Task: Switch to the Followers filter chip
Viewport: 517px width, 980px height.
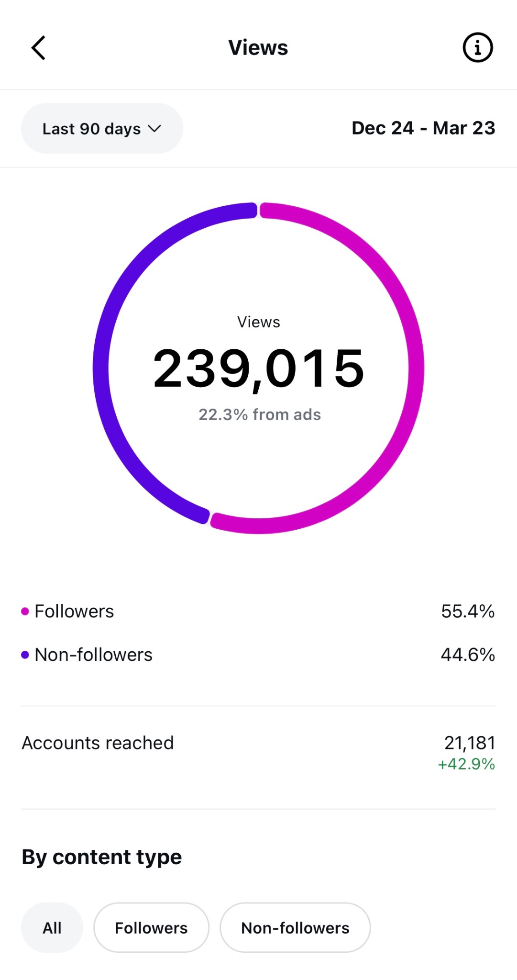Action: pyautogui.click(x=151, y=928)
